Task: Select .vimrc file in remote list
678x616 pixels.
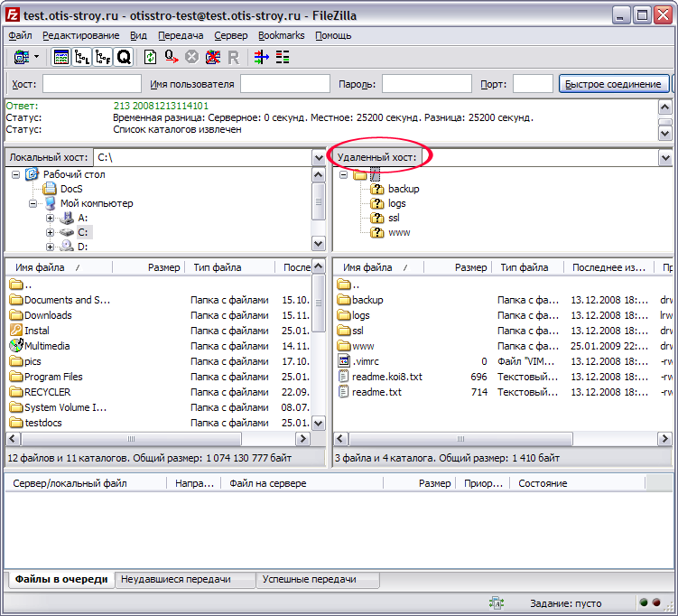Action: tap(366, 361)
